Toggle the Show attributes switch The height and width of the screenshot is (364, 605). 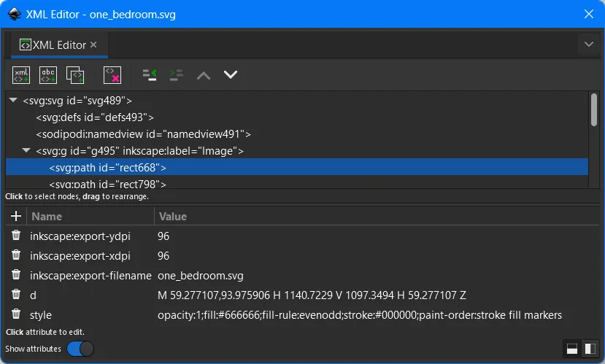coord(80,349)
